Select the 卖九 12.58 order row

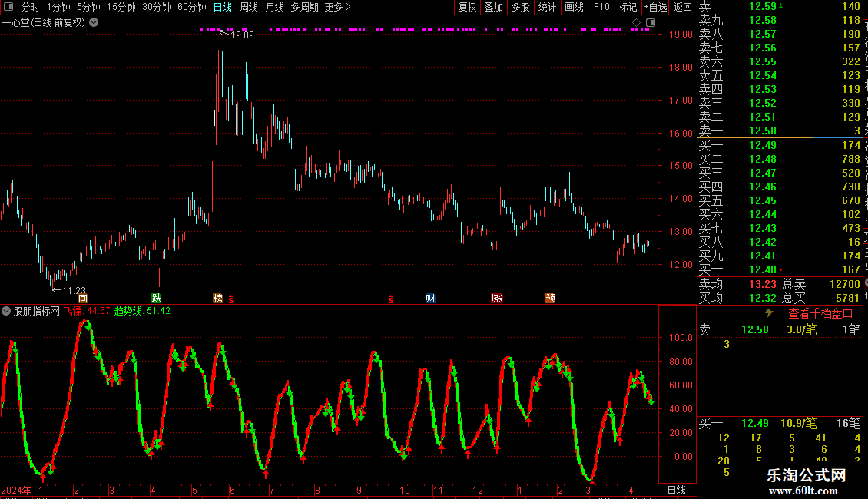780,20
